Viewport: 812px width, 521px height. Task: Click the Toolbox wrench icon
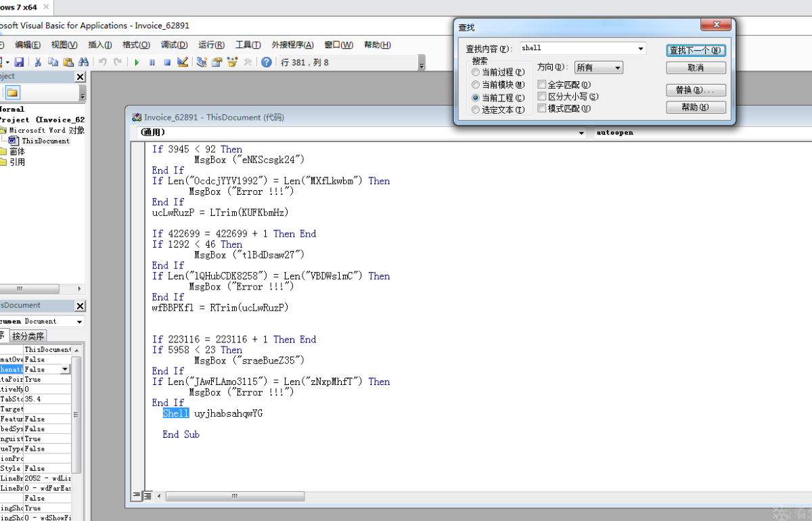[x=248, y=62]
